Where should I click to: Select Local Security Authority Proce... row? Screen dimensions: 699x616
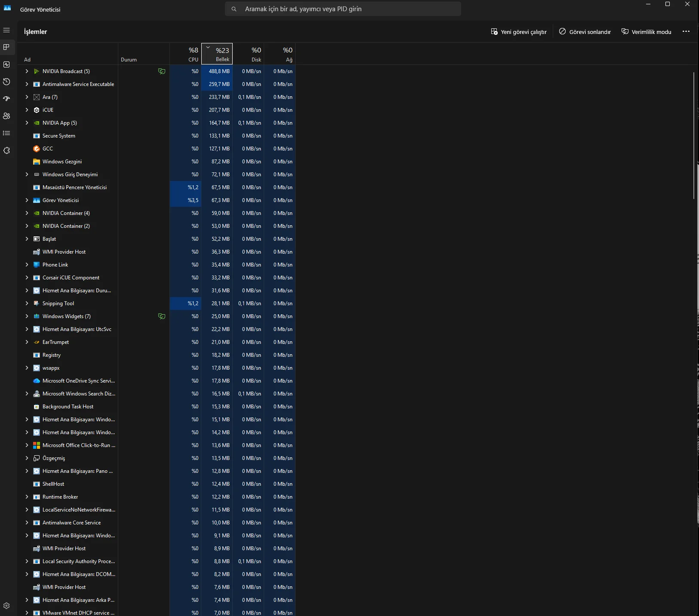(156, 561)
